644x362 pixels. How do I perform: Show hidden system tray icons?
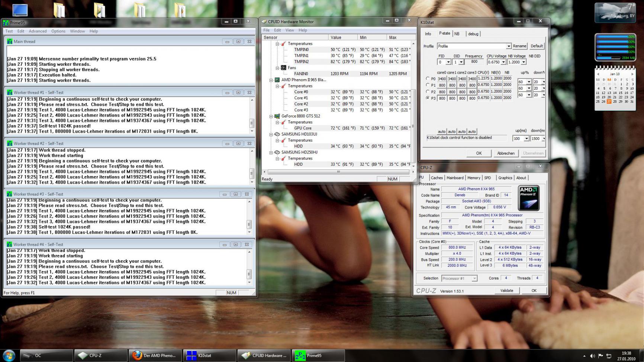click(x=584, y=356)
